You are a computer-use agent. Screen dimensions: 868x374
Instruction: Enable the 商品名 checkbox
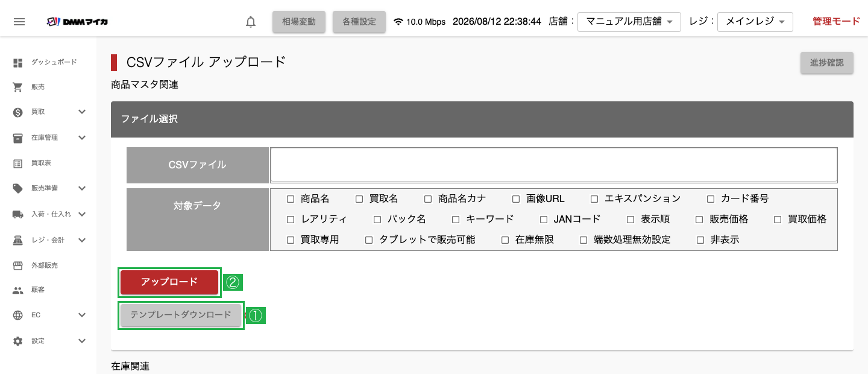click(291, 199)
